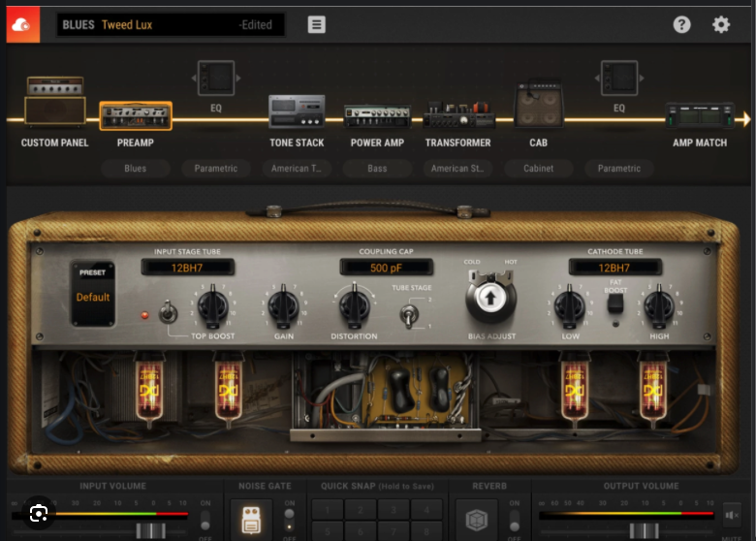Screen dimensions: 756x541
Task: Click the noise gate pedal icon
Action: pyautogui.click(x=251, y=521)
